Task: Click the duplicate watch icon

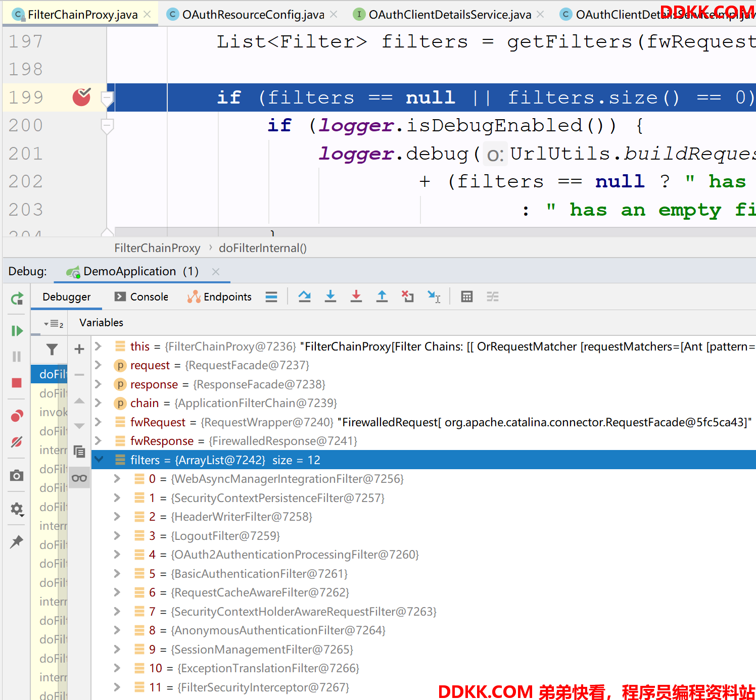Action: (x=79, y=452)
